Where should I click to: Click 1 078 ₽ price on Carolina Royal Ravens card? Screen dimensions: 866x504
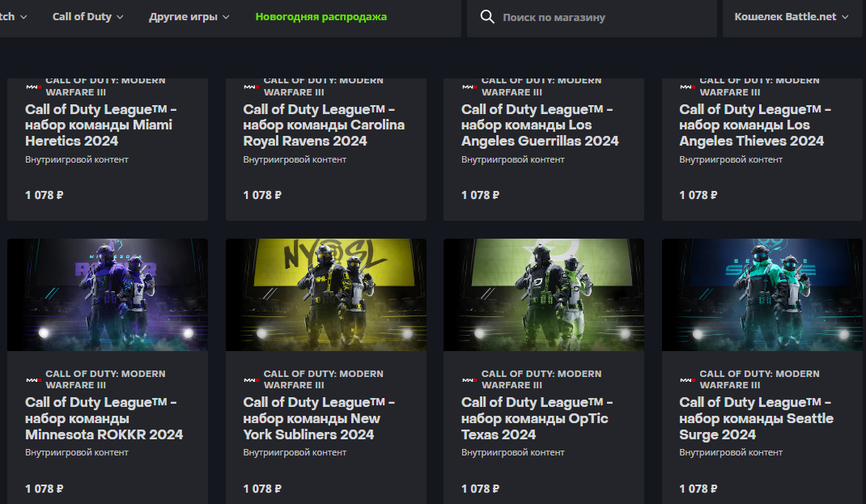(262, 195)
